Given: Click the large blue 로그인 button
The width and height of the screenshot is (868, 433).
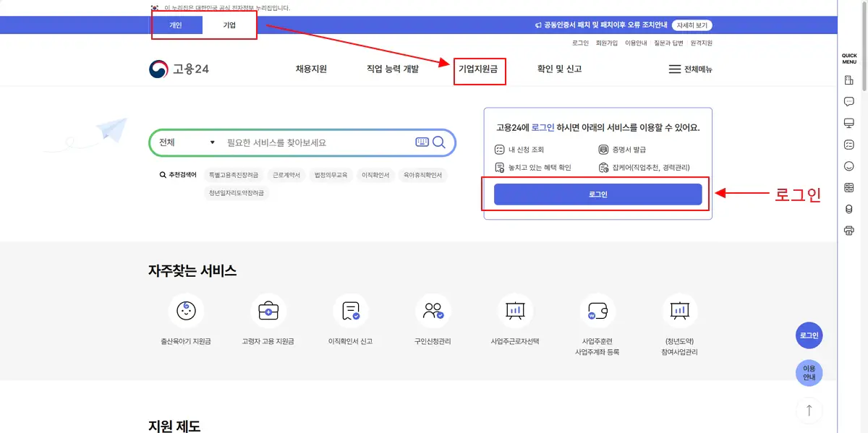Looking at the screenshot, I should [x=597, y=194].
